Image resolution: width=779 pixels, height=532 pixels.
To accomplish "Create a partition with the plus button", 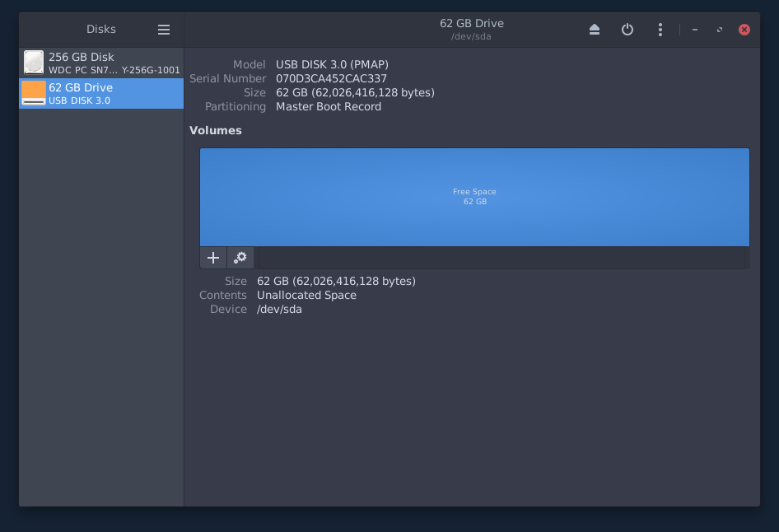I will 213,258.
